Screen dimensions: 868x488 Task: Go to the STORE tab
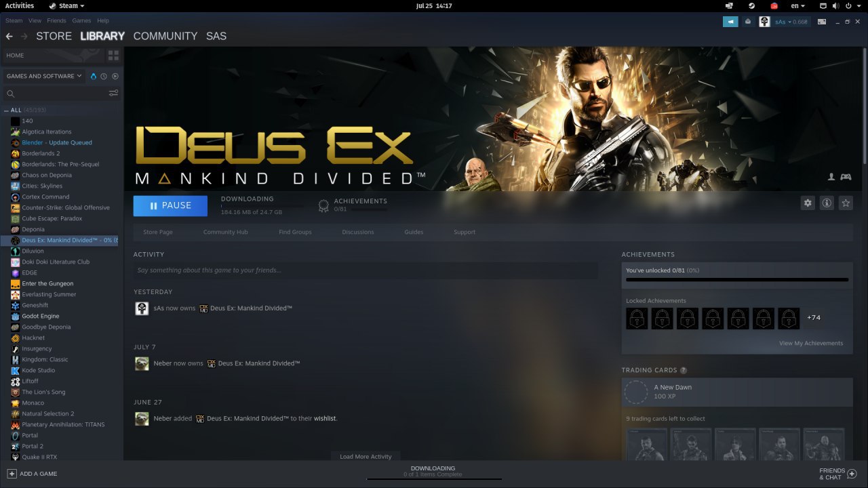tap(54, 36)
